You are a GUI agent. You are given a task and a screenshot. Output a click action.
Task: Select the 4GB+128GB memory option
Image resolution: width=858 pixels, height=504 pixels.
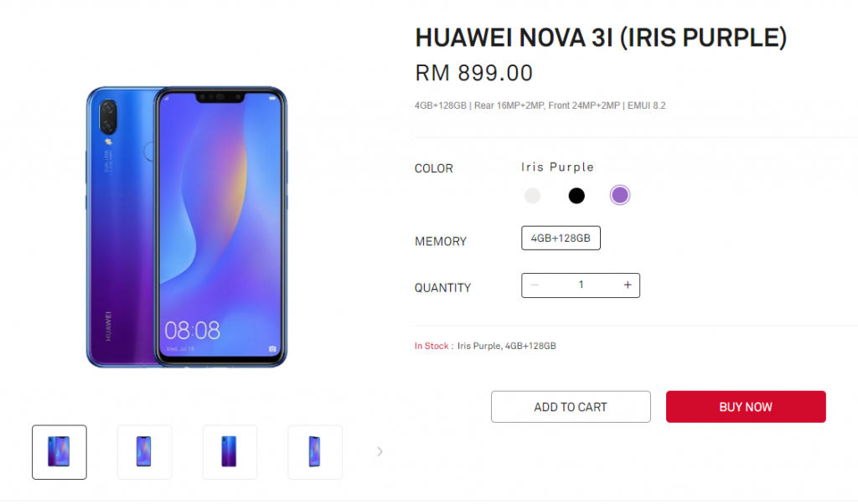tap(561, 238)
